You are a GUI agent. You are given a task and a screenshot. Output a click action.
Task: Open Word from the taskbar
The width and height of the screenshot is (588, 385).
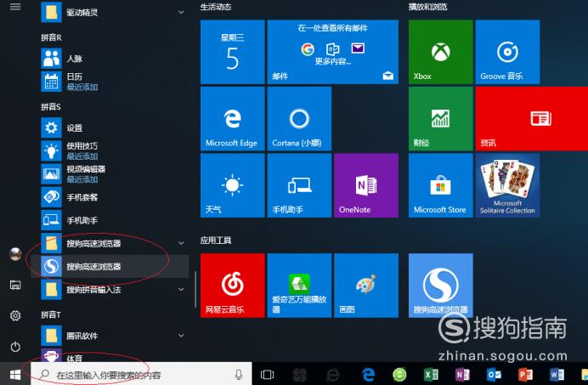click(x=557, y=374)
